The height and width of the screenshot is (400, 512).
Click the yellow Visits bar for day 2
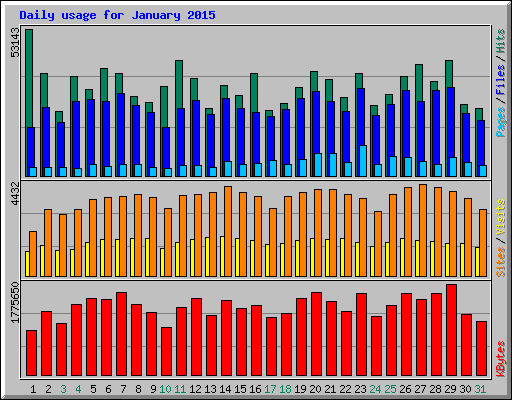(x=42, y=261)
